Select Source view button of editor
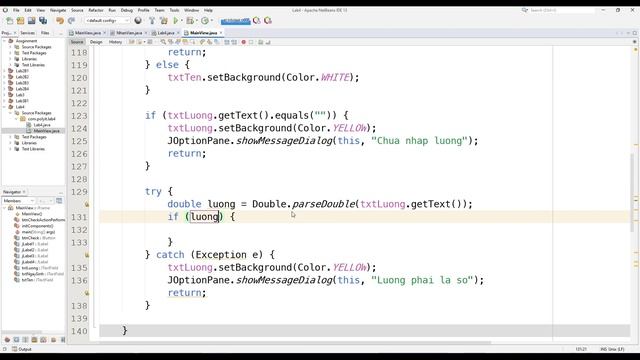Viewport: 640px width, 360px height. pyautogui.click(x=77, y=42)
